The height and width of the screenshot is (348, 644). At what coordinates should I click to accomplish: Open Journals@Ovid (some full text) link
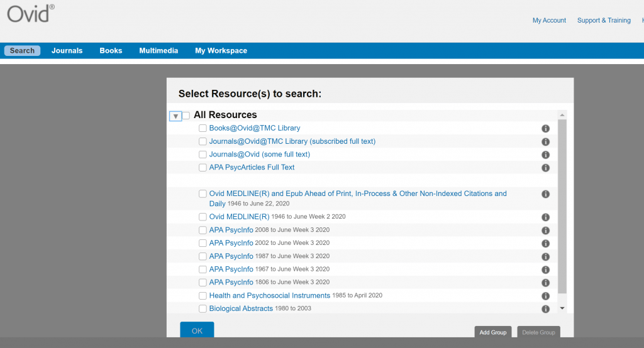pos(260,155)
